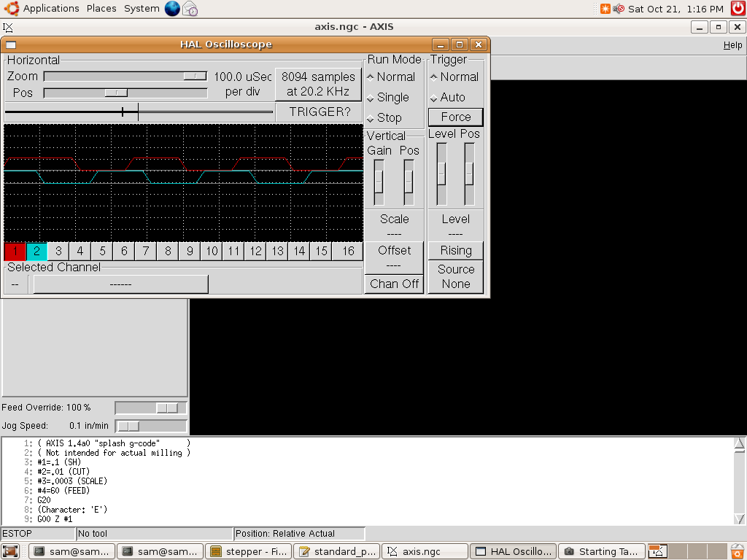Screen dimensions: 747x560
Task: Select Stop run mode
Action: (384, 117)
